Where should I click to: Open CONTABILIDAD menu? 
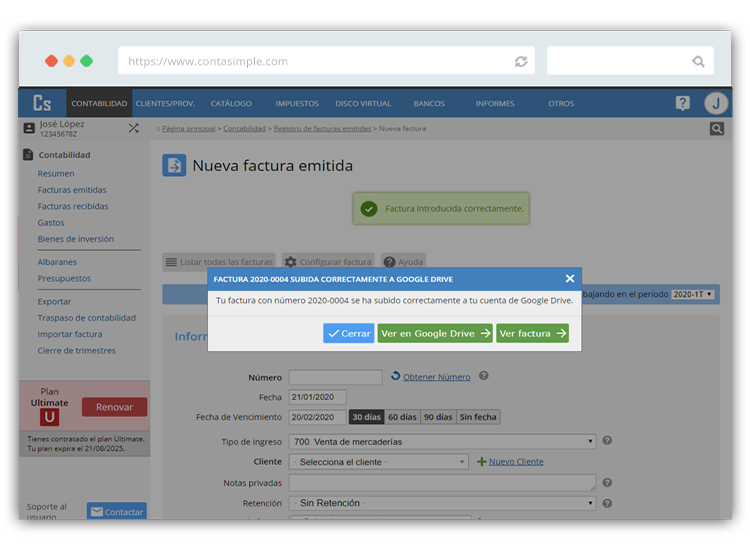tap(99, 103)
